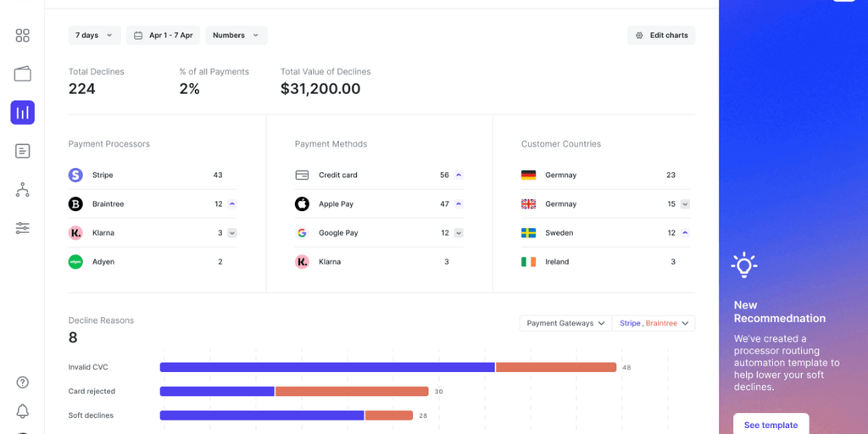This screenshot has width=868, height=434.
Task: Open the filter sliders settings sidebar icon
Action: [x=23, y=228]
